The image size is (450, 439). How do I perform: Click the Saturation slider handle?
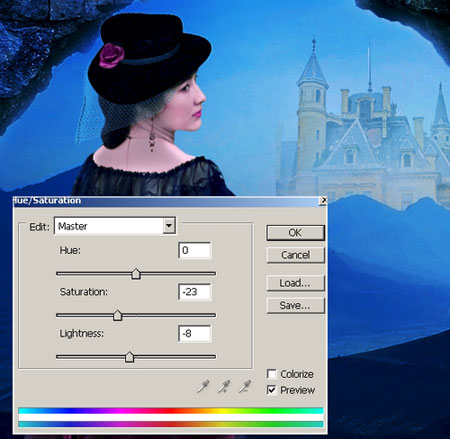[117, 315]
